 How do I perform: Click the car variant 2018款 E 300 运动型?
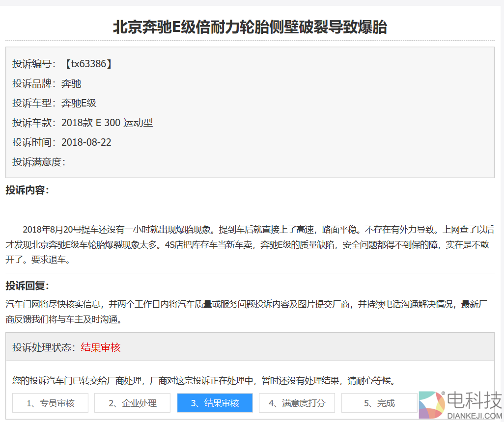(107, 123)
